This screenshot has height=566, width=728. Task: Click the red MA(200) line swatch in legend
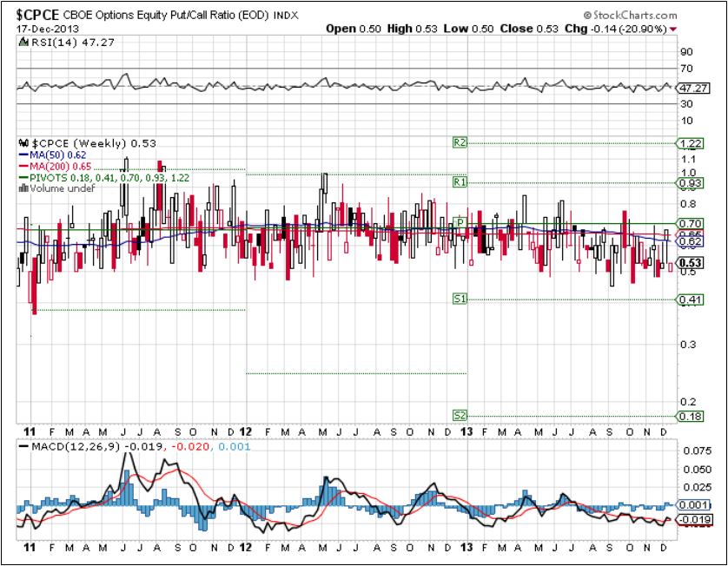click(x=23, y=166)
